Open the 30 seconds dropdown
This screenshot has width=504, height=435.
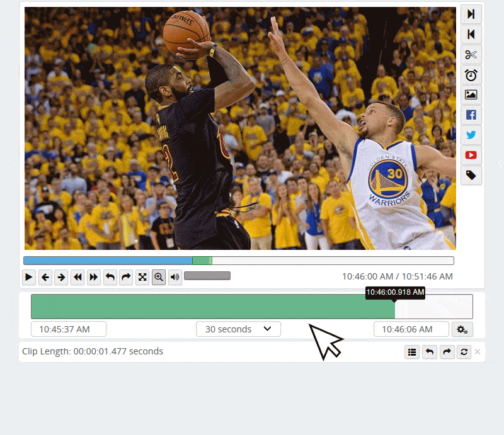[238, 329]
